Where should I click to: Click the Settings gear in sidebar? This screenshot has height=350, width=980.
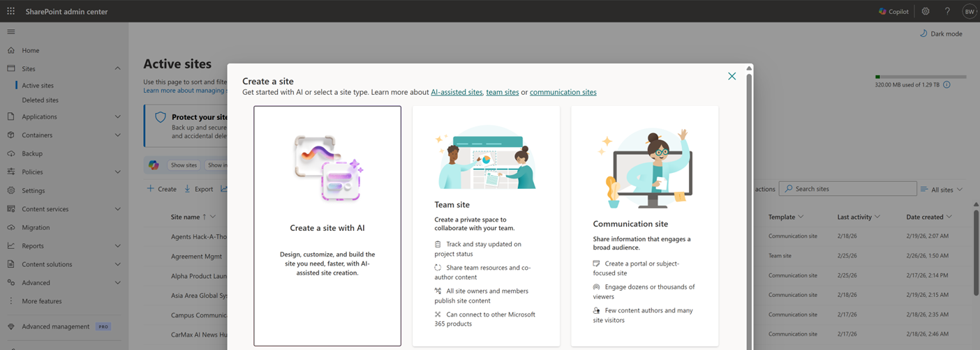pos(10,190)
